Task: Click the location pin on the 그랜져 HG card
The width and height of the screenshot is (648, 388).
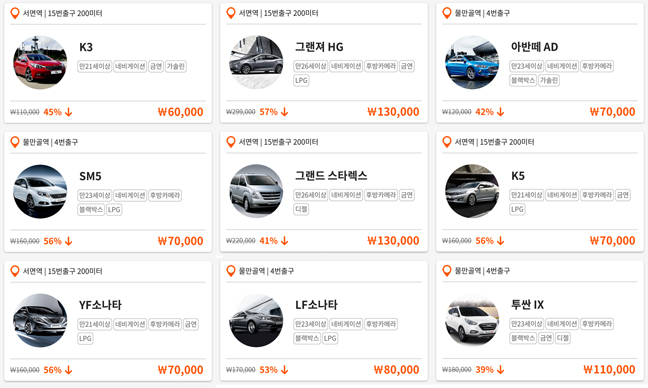Action: pos(231,13)
